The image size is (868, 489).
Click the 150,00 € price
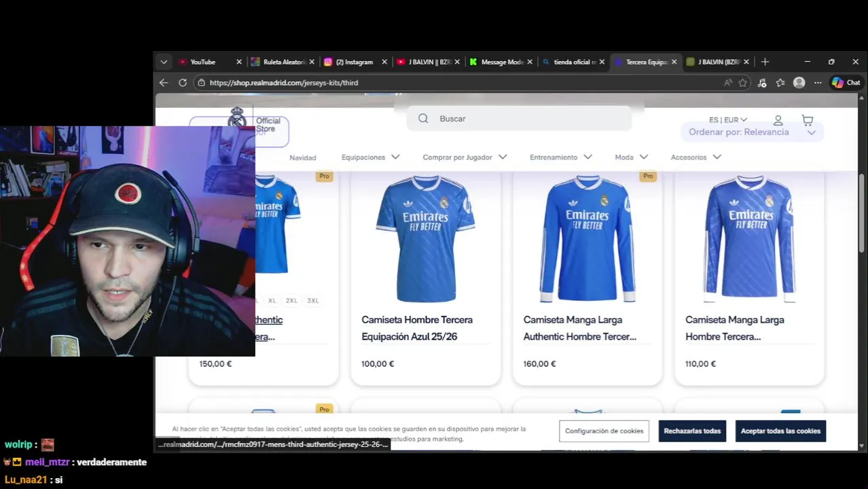point(215,364)
